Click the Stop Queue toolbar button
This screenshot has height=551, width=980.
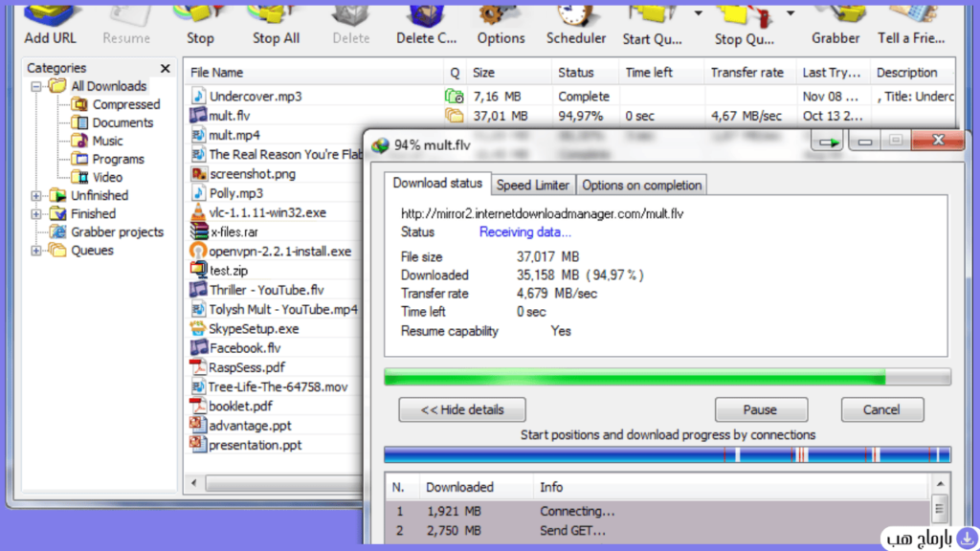(x=744, y=25)
